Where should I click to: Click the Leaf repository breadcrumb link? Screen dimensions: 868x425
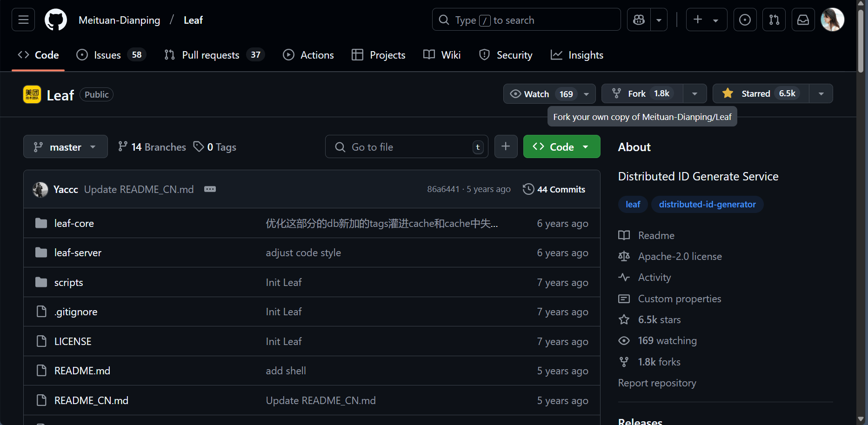[x=193, y=20]
